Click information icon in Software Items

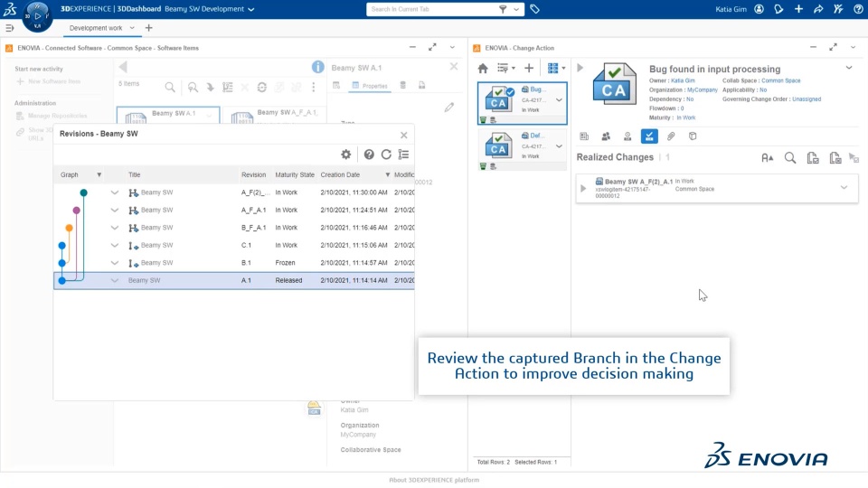tap(317, 67)
